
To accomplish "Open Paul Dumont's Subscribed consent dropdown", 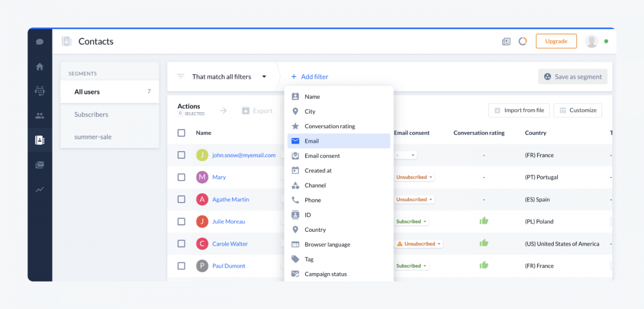I will click(411, 266).
